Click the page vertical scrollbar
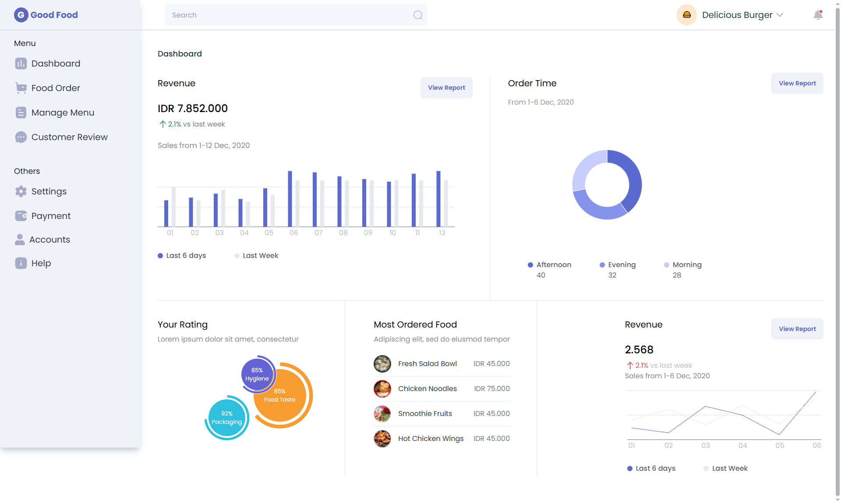 (837, 252)
